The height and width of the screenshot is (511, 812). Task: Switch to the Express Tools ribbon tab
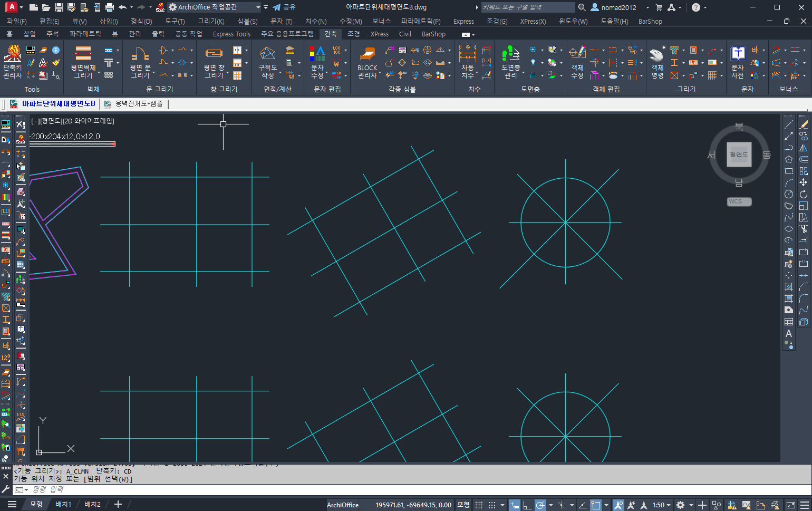click(231, 34)
